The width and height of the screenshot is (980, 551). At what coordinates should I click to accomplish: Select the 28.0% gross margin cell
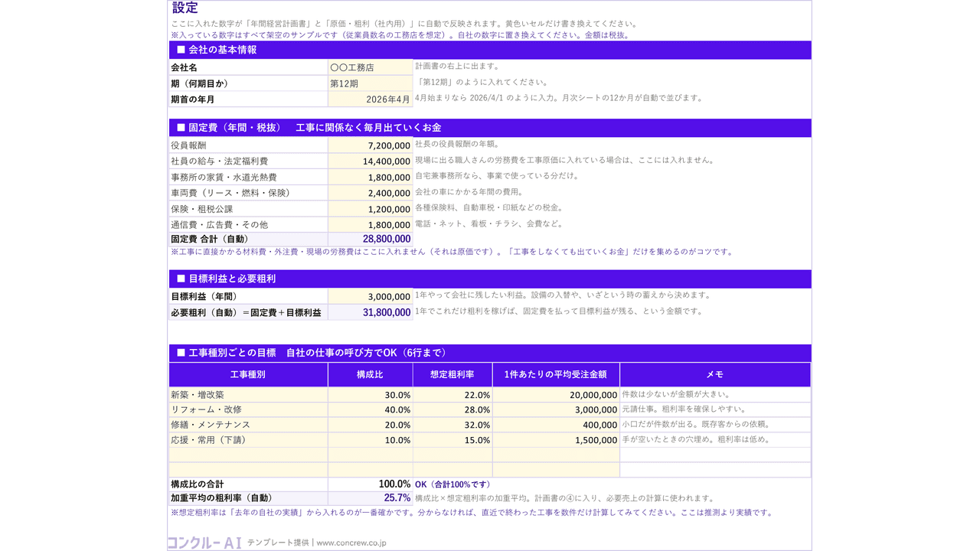452,410
